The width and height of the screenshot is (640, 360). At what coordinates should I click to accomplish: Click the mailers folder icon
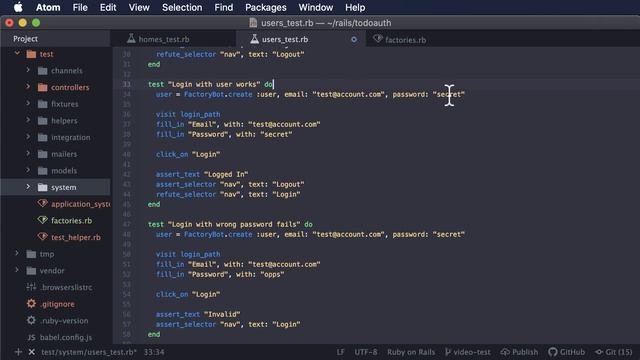coord(42,154)
